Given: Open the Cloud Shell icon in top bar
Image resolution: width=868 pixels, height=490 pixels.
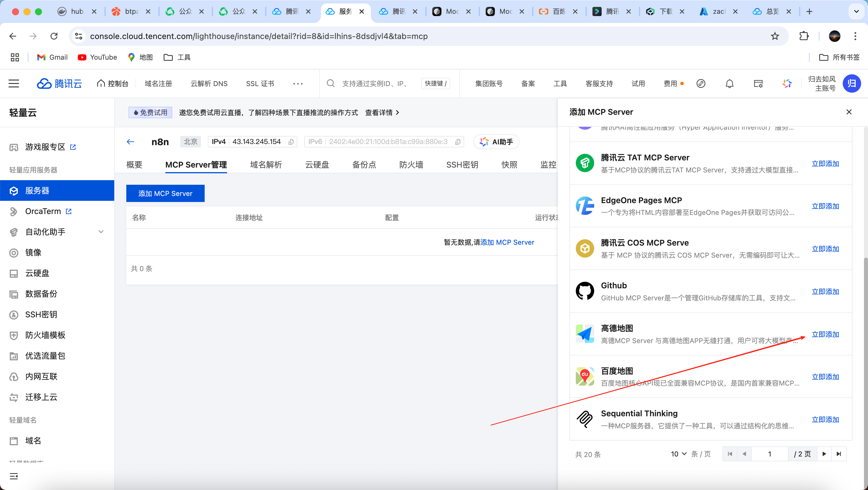Looking at the screenshot, I should [x=701, y=83].
